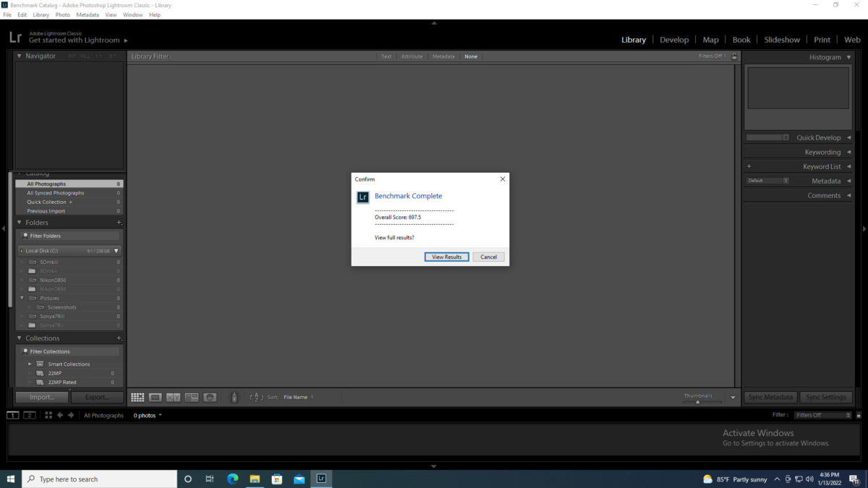Click View Results in the dialog

[x=447, y=257]
